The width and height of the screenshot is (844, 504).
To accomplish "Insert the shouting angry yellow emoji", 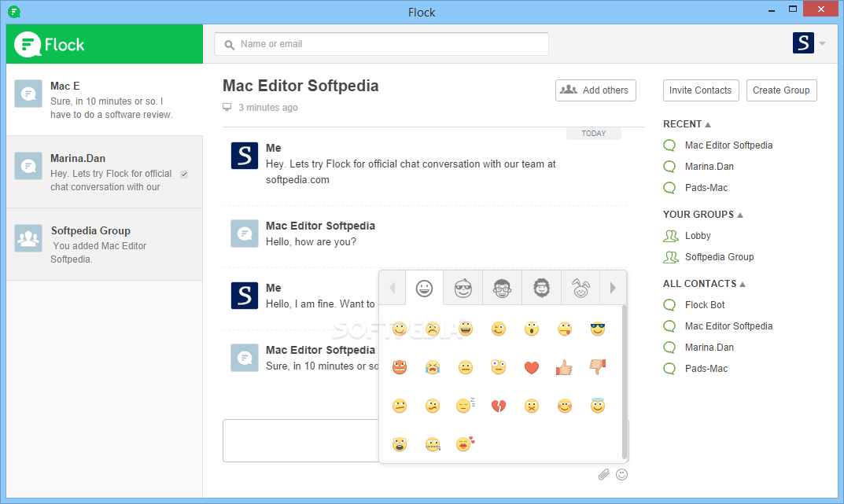I will 400,443.
